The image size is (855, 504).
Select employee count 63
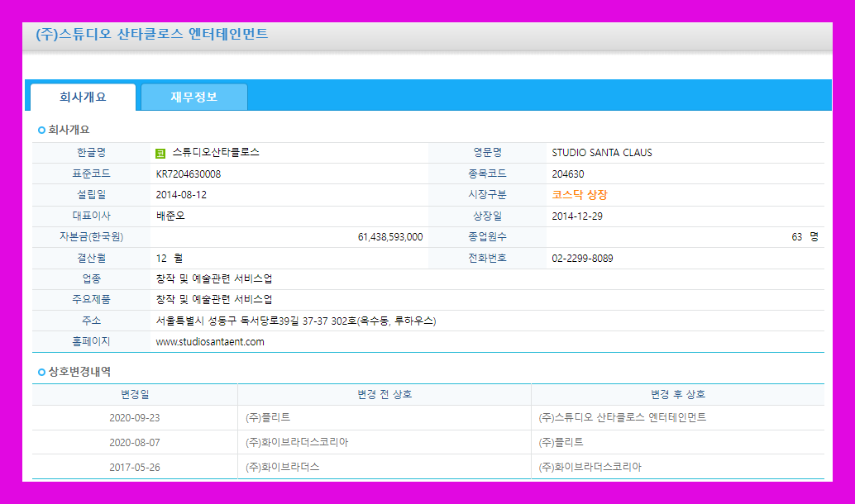796,236
